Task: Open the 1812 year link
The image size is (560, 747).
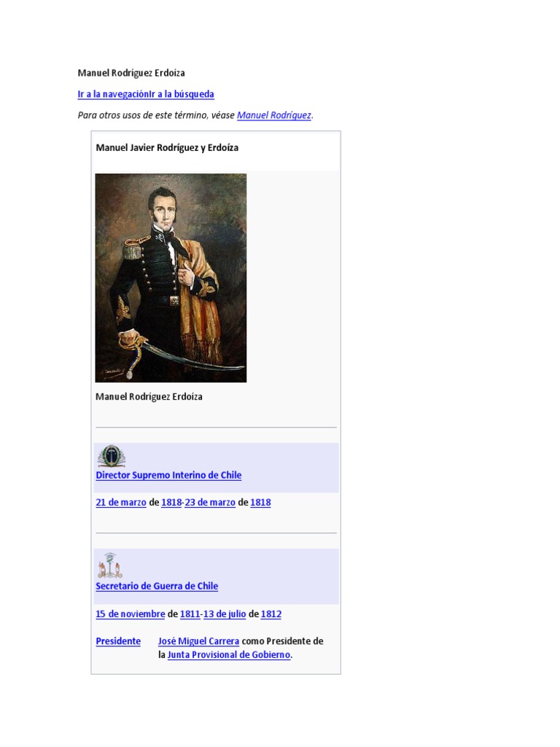Action: coord(271,614)
